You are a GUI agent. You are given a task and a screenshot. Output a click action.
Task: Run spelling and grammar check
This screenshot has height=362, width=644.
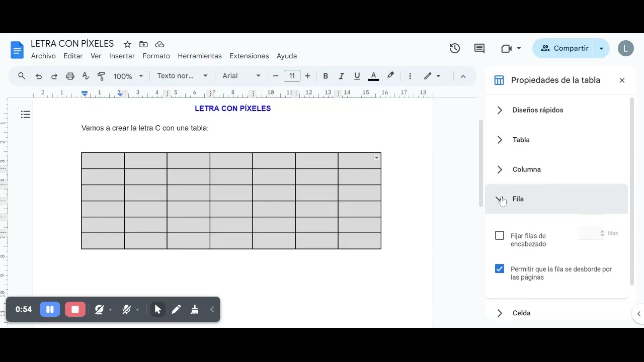point(86,76)
